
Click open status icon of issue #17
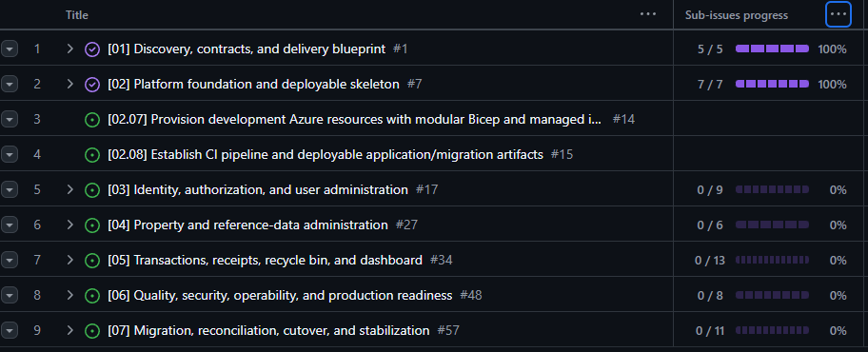92,190
